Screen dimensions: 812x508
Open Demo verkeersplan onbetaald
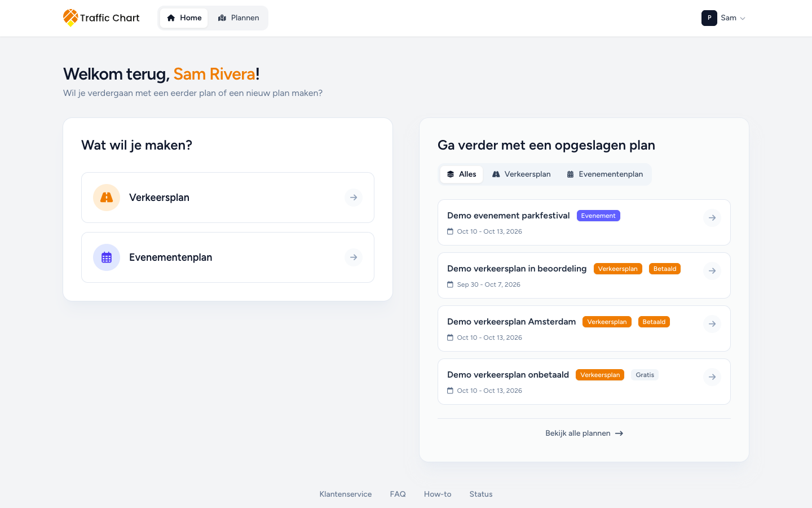(584, 382)
